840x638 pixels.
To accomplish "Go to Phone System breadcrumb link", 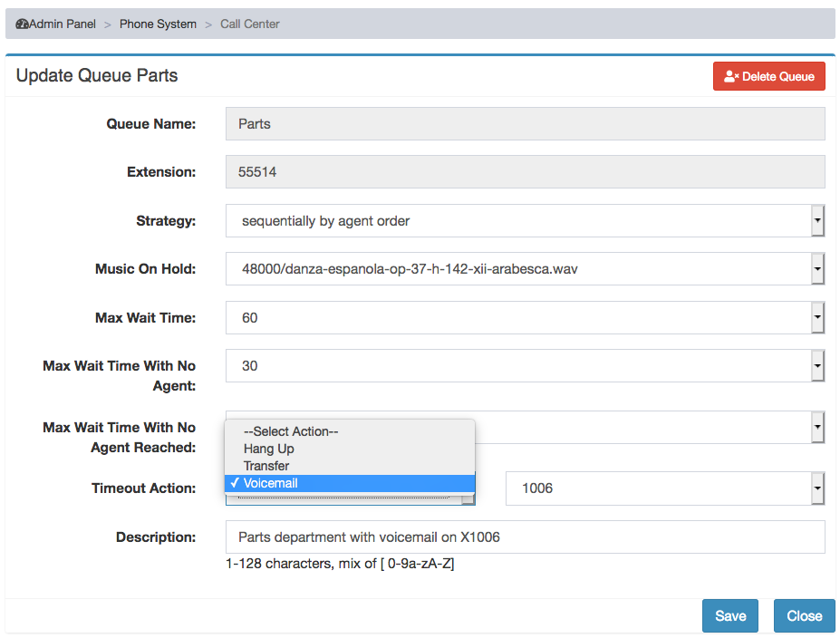I will (158, 24).
